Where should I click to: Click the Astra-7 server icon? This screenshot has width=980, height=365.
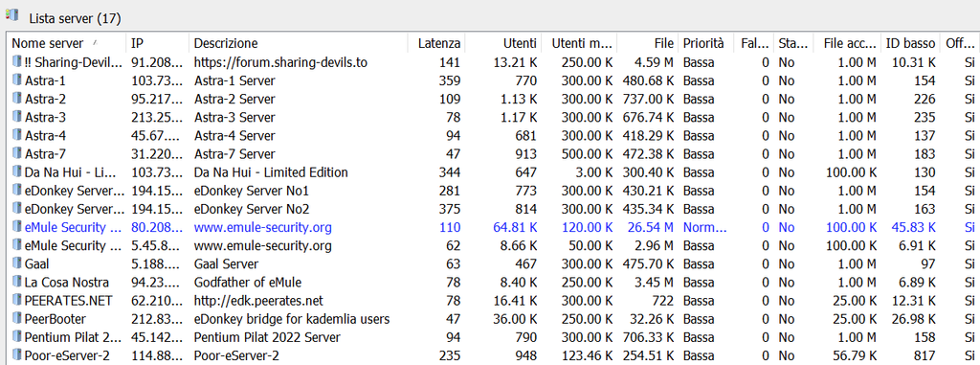[x=17, y=153]
